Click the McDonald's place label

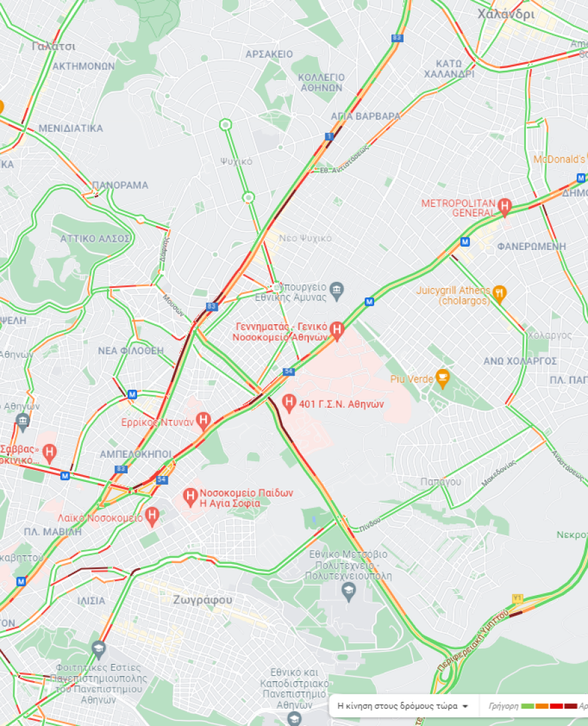pyautogui.click(x=559, y=159)
